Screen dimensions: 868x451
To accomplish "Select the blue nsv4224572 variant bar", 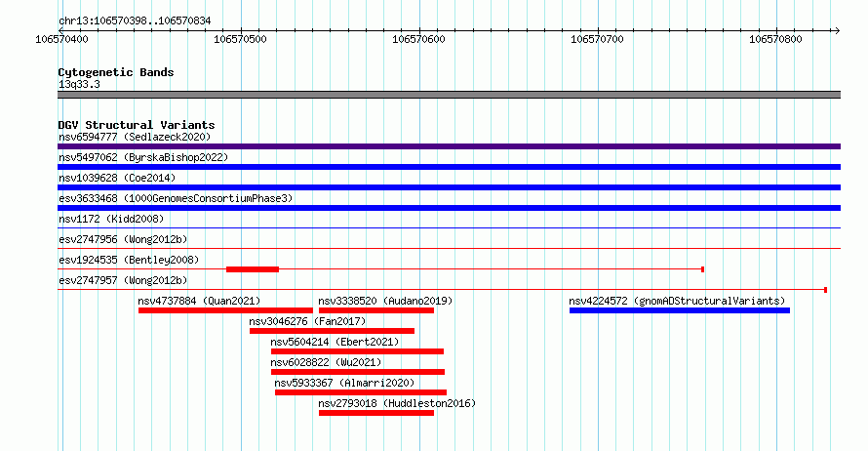I will 680,310.
